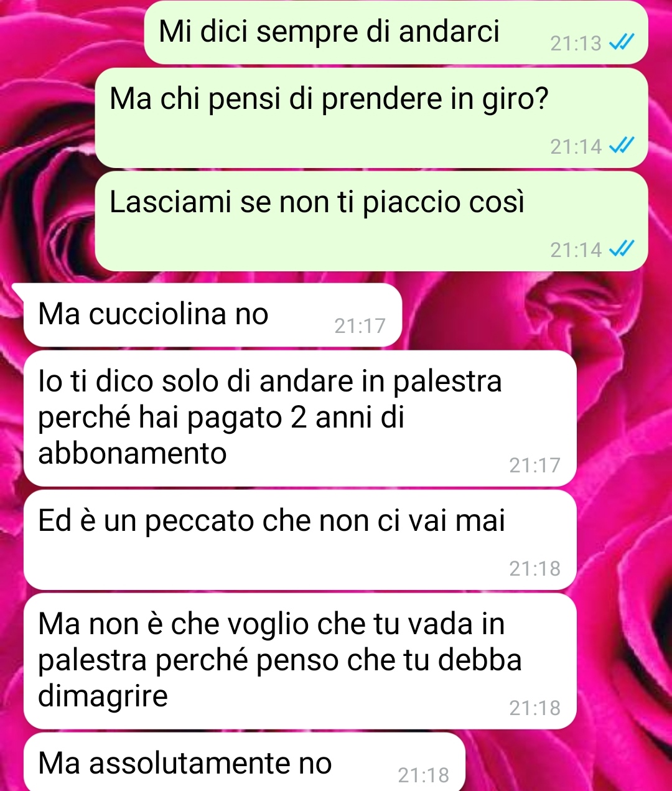Tap 21:18 timestamp beside 'Ma assolutamente no'
Screen dimensions: 672x791
[423, 775]
